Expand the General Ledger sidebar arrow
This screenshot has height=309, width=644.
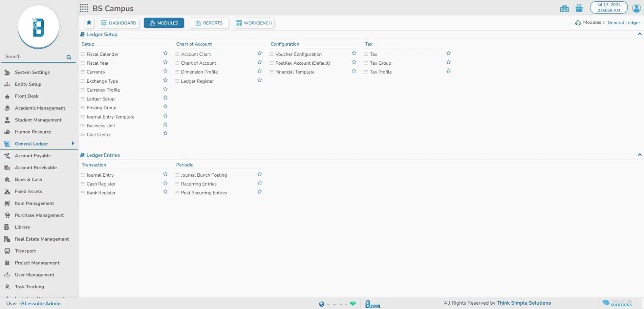coord(72,144)
